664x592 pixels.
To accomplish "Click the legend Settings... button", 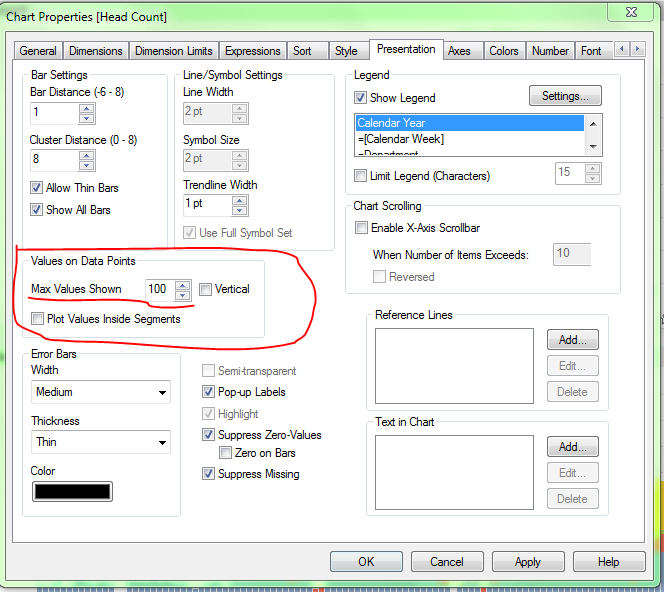I will [565, 96].
